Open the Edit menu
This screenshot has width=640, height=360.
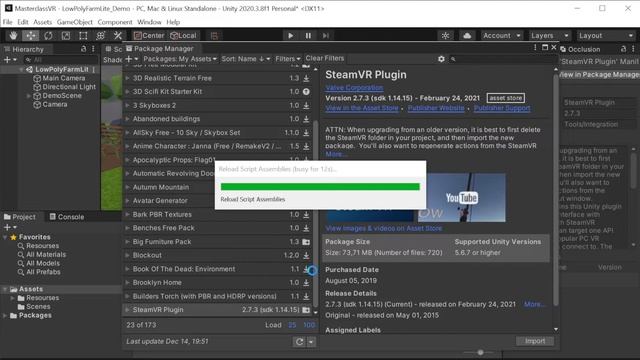tap(23, 22)
